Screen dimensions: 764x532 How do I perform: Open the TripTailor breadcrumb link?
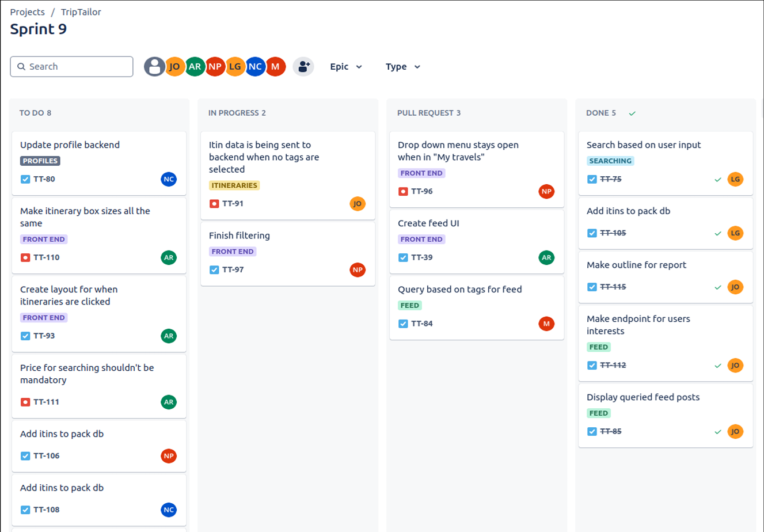[81, 12]
